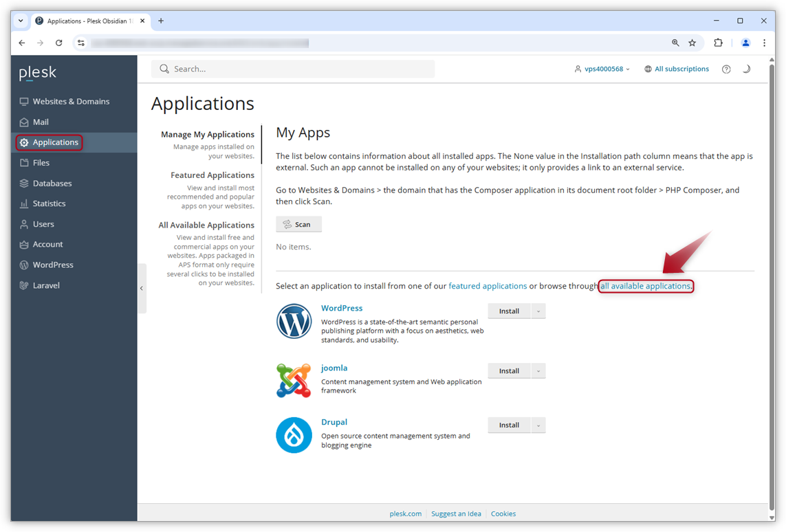Click the WordPress application logo
Viewport: 786px width, 532px height.
tap(294, 321)
